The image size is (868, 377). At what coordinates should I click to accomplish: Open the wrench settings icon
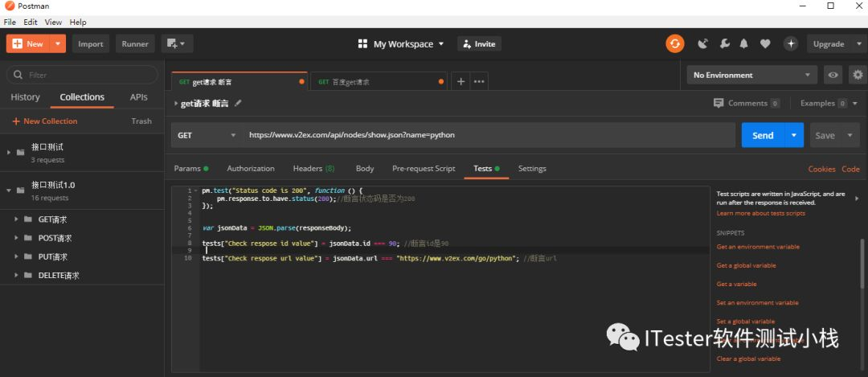point(725,43)
